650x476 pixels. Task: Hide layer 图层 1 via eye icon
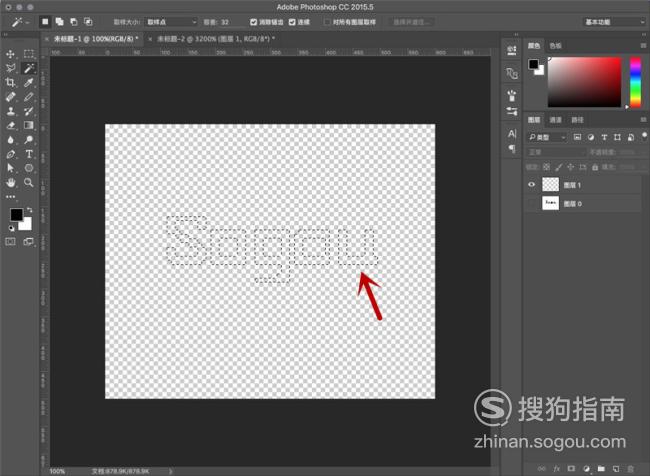click(x=531, y=185)
